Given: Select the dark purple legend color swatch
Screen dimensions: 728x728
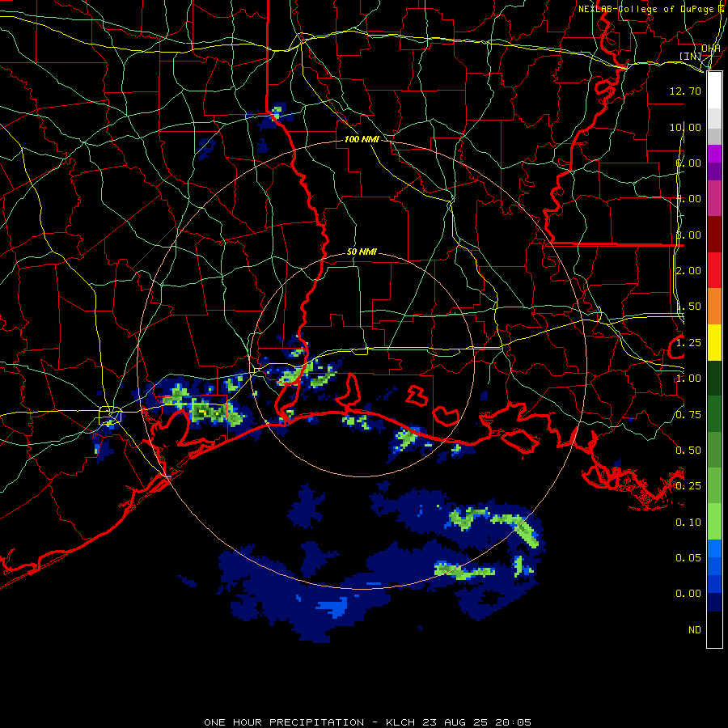Looking at the screenshot, I should tap(714, 171).
